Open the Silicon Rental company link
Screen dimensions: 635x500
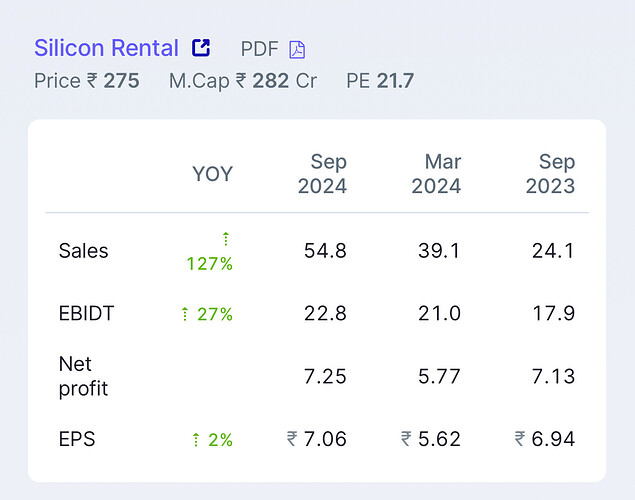106,48
